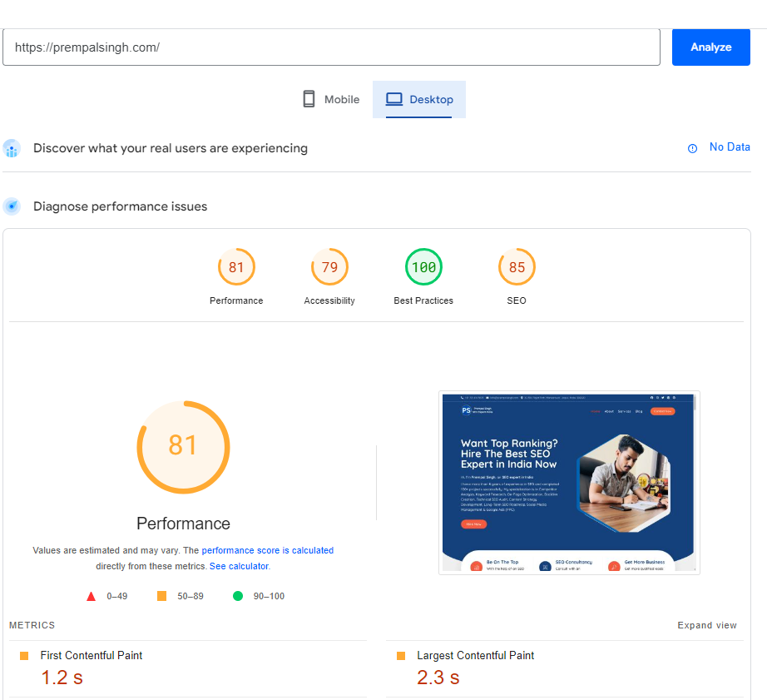The height and width of the screenshot is (700, 767).
Task: Click the Accessibility label under gauge
Action: (x=329, y=300)
